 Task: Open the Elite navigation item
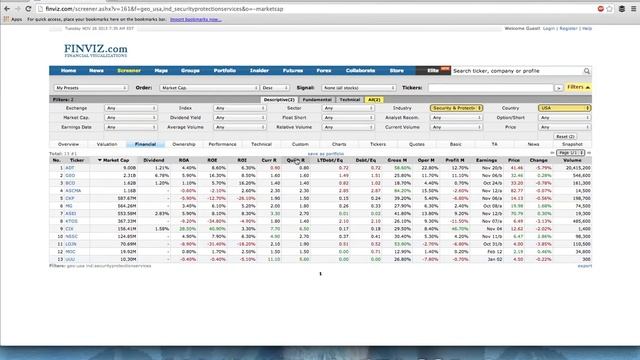(433, 71)
